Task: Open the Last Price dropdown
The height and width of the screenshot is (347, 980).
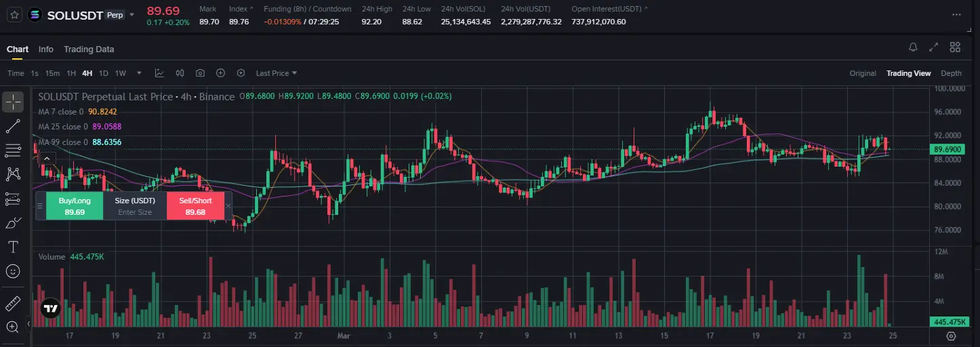Action: [x=276, y=73]
